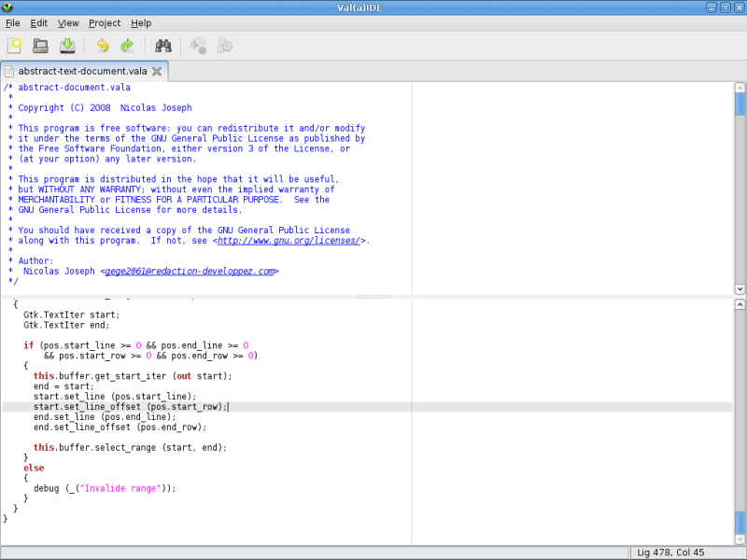This screenshot has height=560, width=747.
Task: Click the gege2061@redaction-developpez.com email link
Action: (x=190, y=271)
